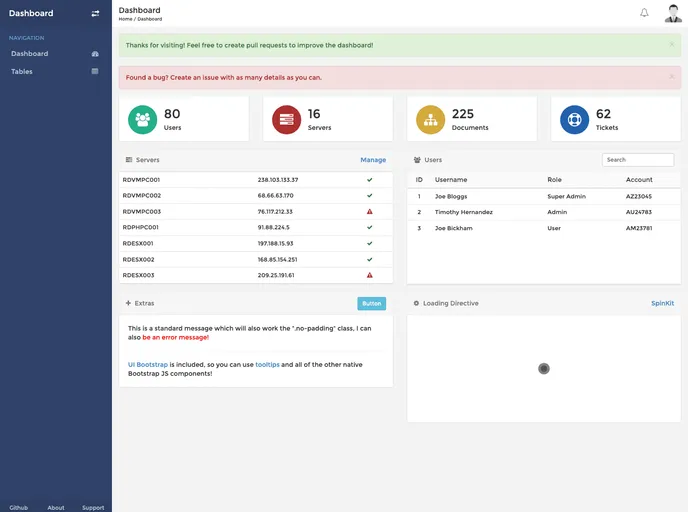Click the red error message text
The height and width of the screenshot is (512, 688).
[x=176, y=337]
